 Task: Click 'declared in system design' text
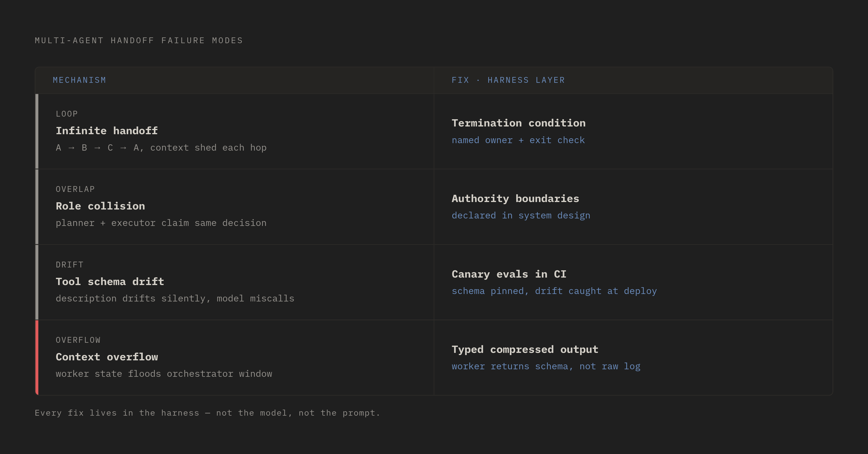pyautogui.click(x=521, y=216)
